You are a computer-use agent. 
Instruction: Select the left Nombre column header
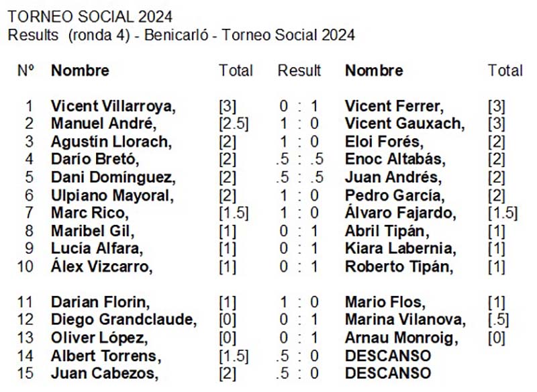click(80, 70)
